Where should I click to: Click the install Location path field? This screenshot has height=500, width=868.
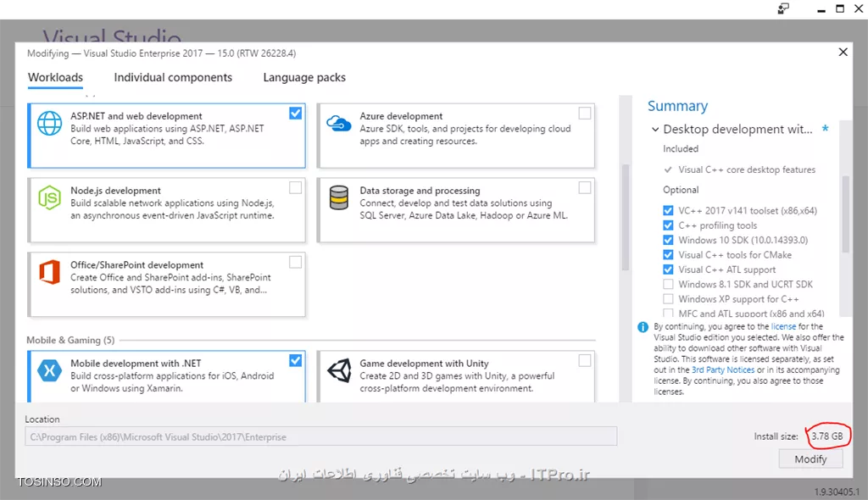click(x=320, y=436)
